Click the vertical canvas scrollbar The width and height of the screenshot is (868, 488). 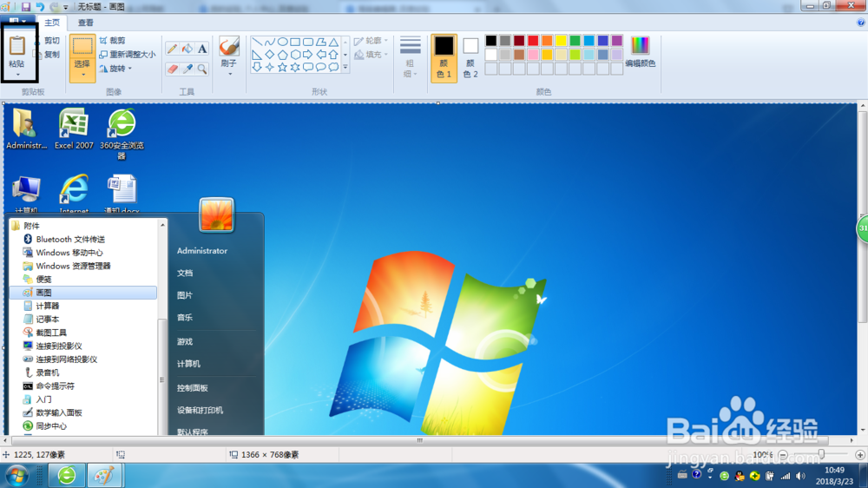tap(863, 216)
